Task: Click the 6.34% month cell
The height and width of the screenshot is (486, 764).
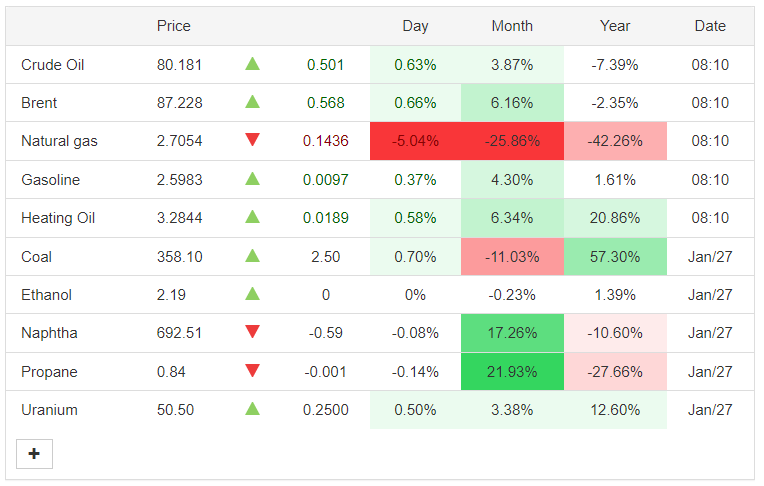Action: 512,218
